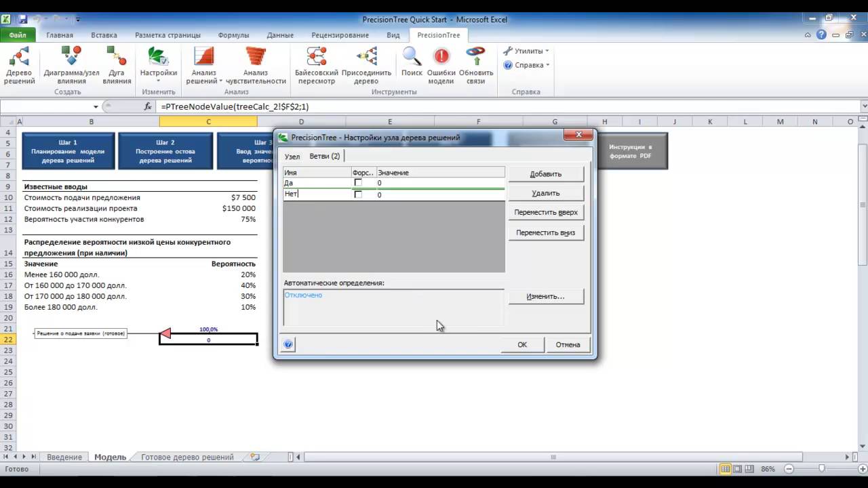Open the Рецензирование ribbon tab

click(340, 35)
